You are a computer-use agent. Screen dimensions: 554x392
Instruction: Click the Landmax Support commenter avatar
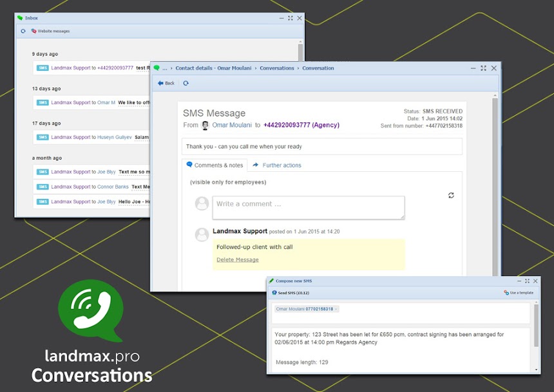[x=202, y=235]
